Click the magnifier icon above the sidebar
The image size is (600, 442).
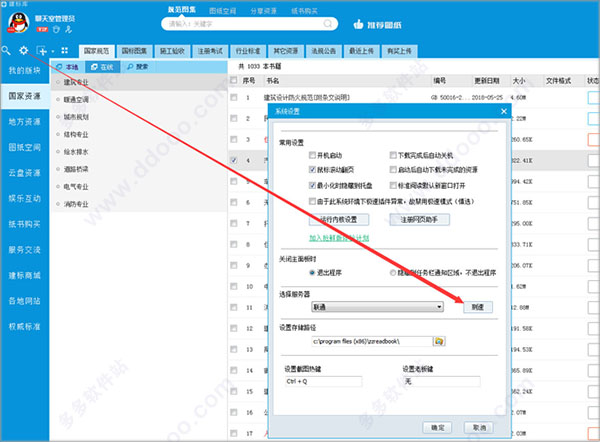click(6, 50)
